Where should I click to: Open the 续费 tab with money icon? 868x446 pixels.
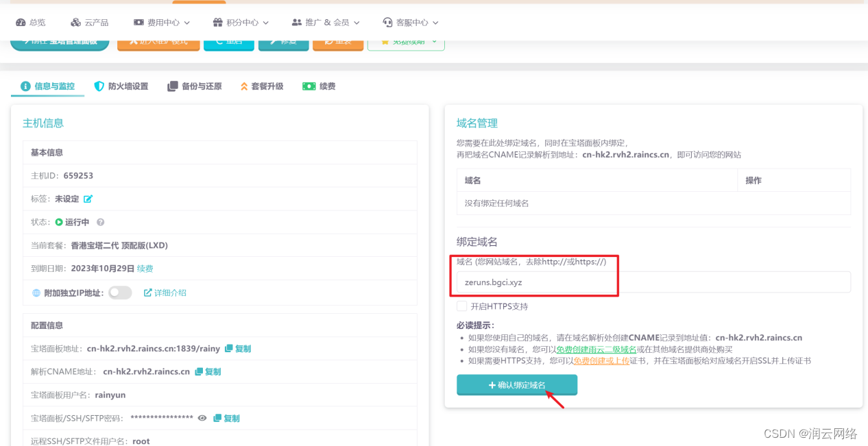(x=319, y=86)
